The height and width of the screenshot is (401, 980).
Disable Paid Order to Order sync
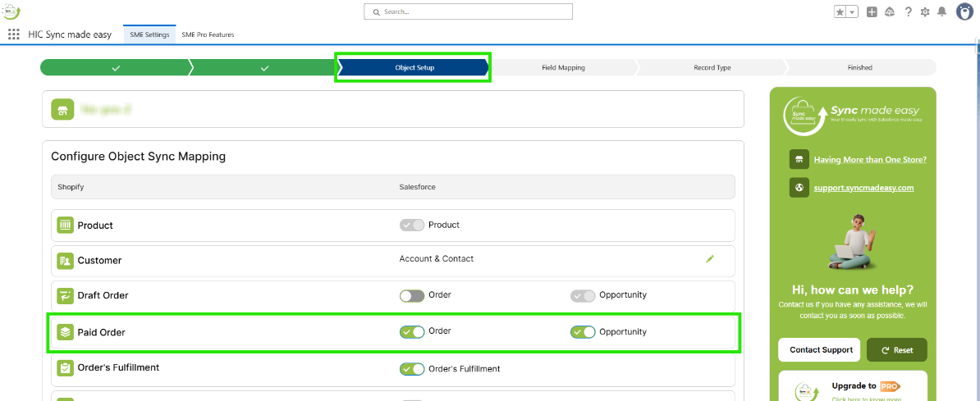pos(412,331)
